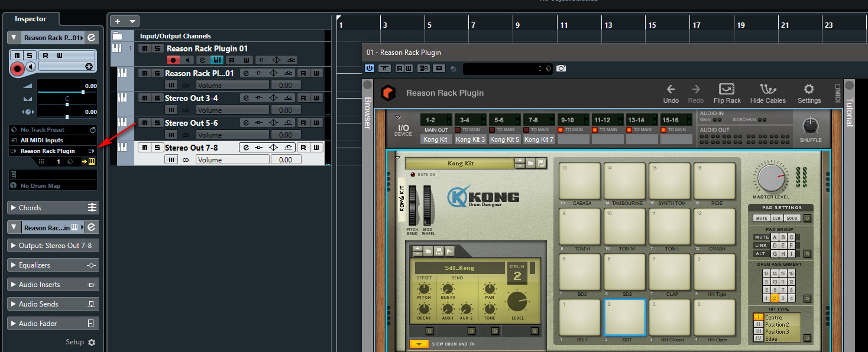
Task: Click the sends icon on Stereo Out 3-4
Action: (x=288, y=98)
